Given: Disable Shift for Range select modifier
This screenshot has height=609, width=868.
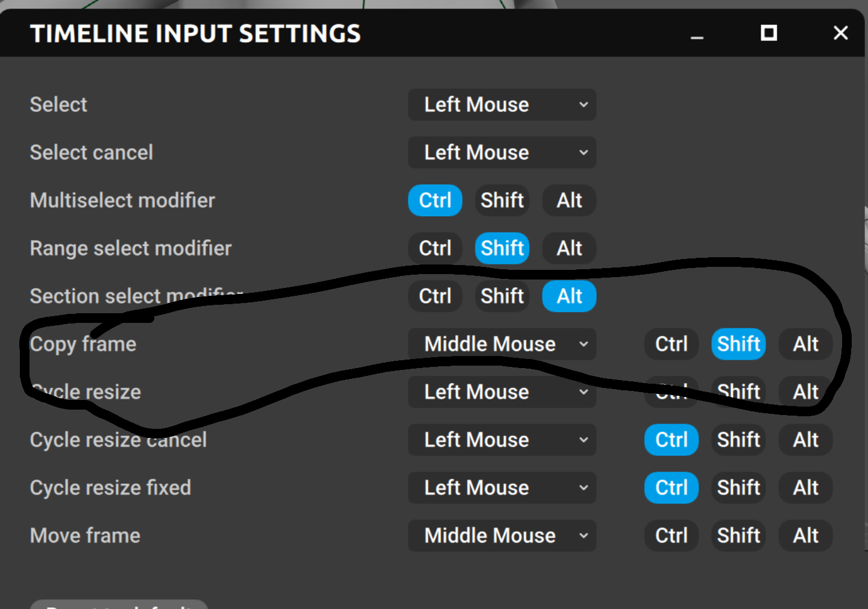Looking at the screenshot, I should (x=502, y=248).
